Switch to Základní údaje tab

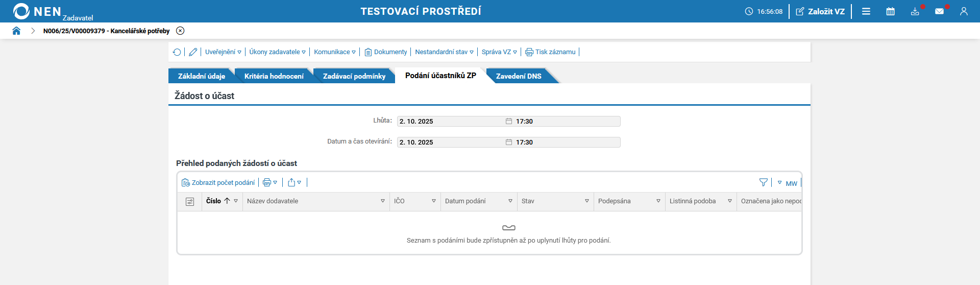(201, 76)
